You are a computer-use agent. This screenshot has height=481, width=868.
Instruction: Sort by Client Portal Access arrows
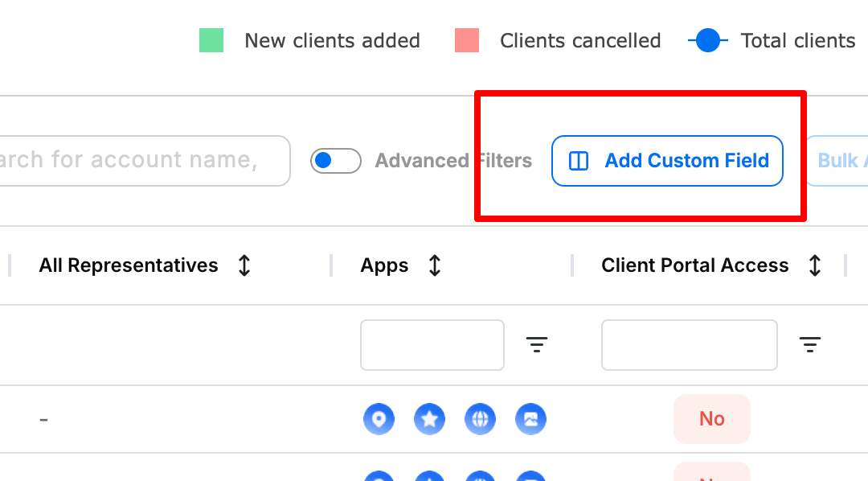point(814,265)
